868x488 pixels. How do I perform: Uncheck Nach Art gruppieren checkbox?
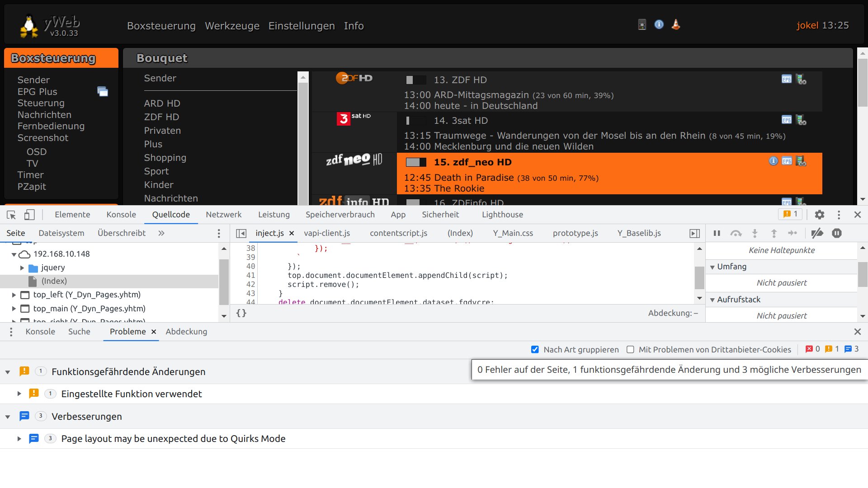click(x=535, y=349)
